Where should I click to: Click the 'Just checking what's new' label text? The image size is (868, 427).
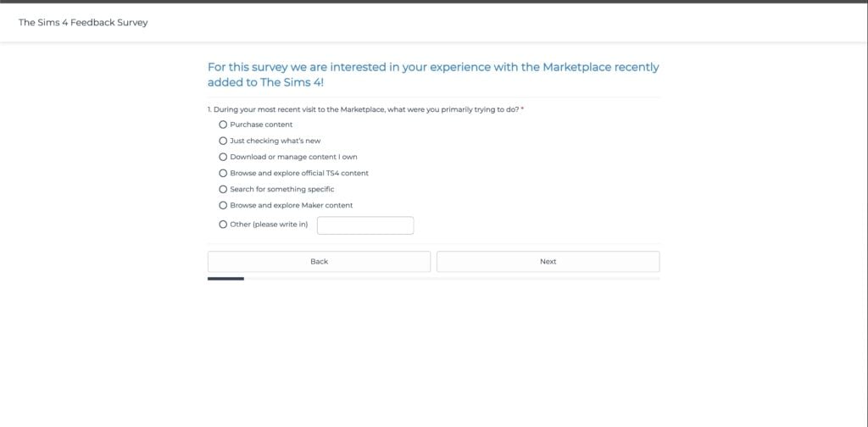click(x=275, y=141)
